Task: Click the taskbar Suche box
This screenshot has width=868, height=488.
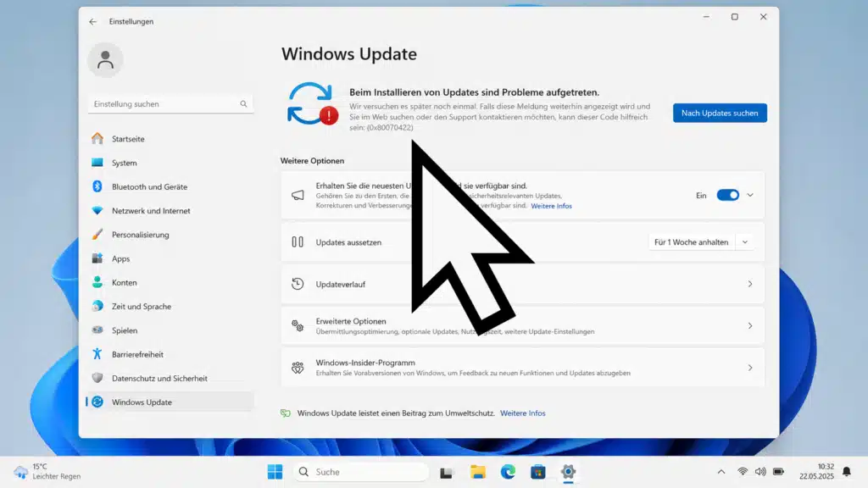Action: pos(361,472)
